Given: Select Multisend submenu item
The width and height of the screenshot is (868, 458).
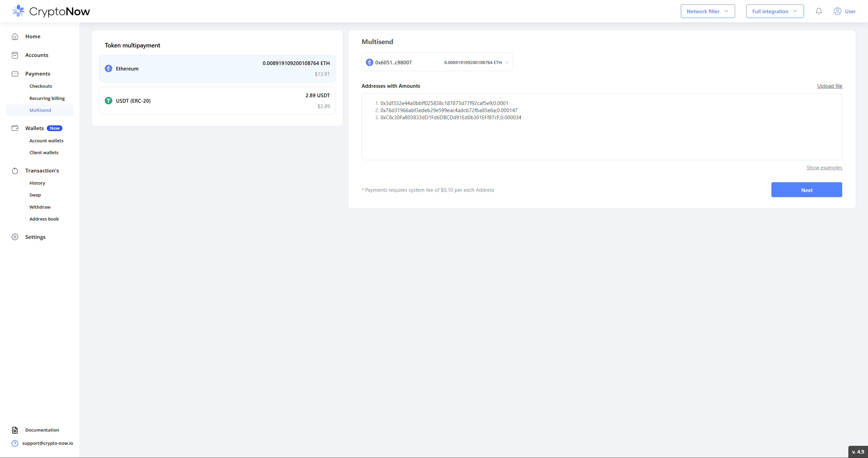Looking at the screenshot, I should pos(40,110).
